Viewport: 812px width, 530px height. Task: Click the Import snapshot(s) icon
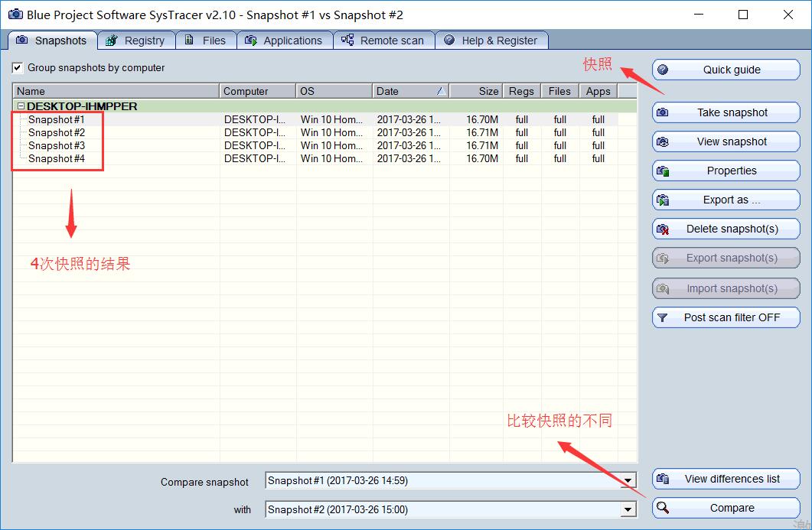click(663, 288)
